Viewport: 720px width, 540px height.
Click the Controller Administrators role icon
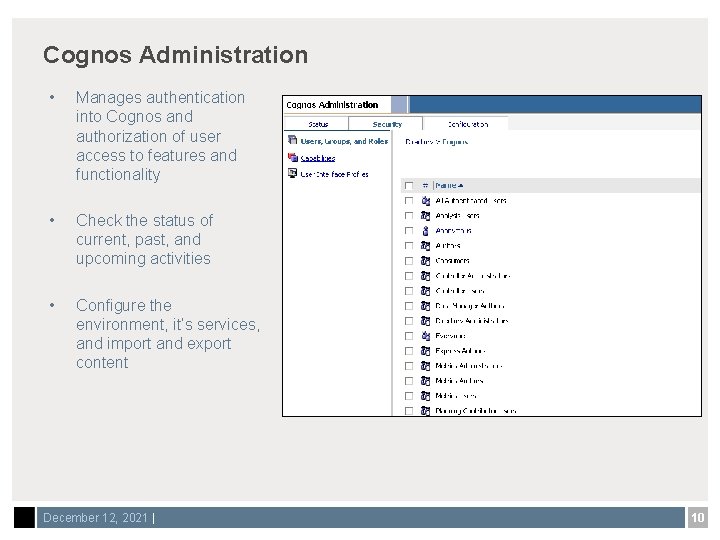click(426, 276)
